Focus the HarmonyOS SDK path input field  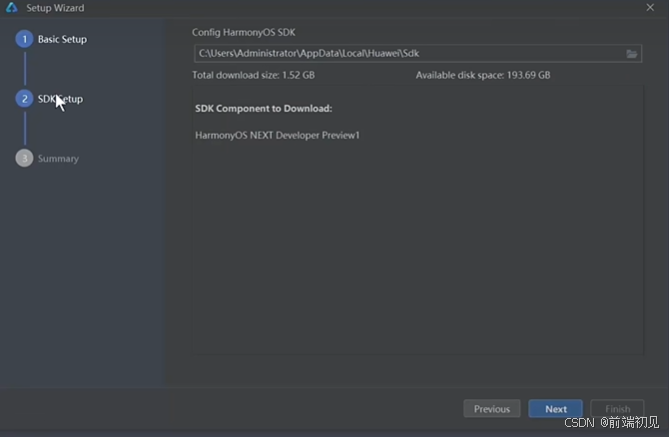418,54
